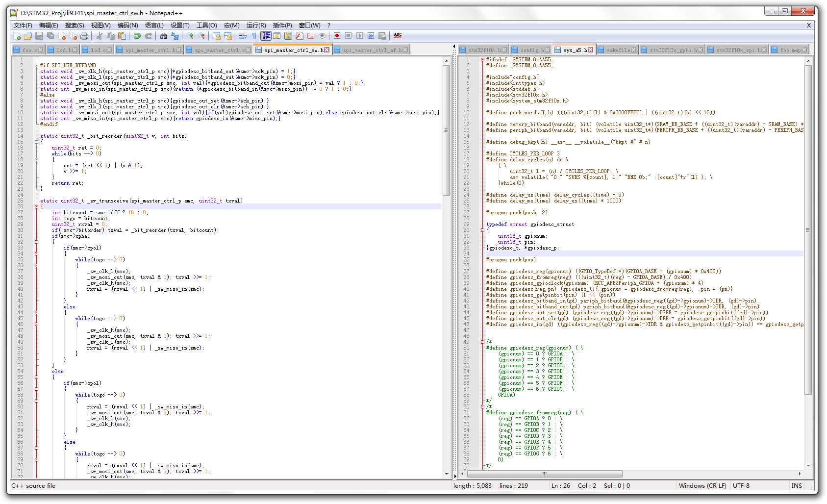827x504 pixels.
Task: Click the Save All toolbar icon
Action: pos(50,36)
